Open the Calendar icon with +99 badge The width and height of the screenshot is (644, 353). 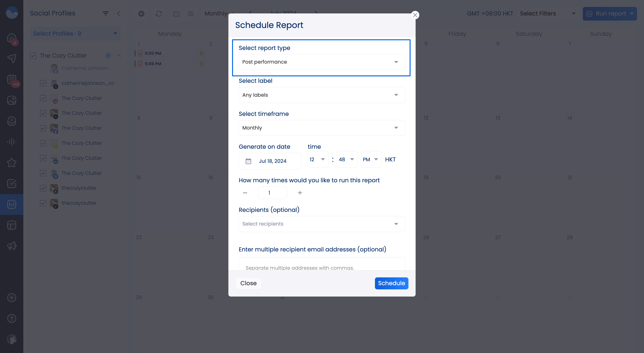pos(12,80)
